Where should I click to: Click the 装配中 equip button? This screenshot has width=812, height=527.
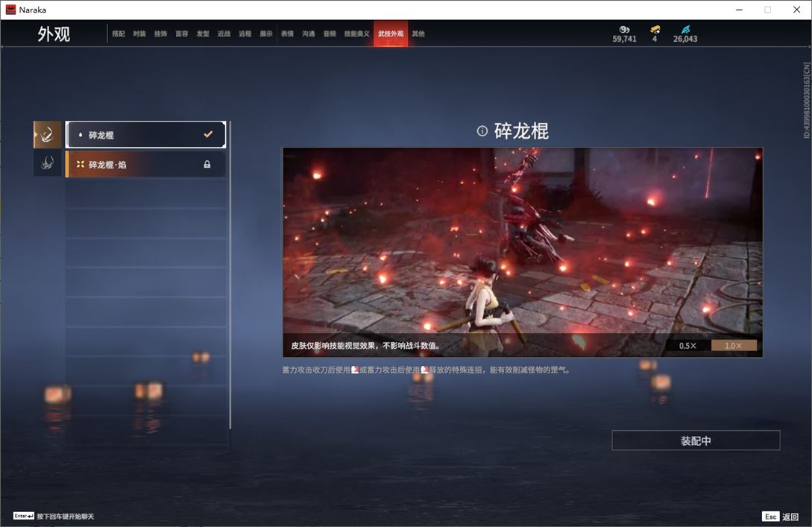point(696,441)
